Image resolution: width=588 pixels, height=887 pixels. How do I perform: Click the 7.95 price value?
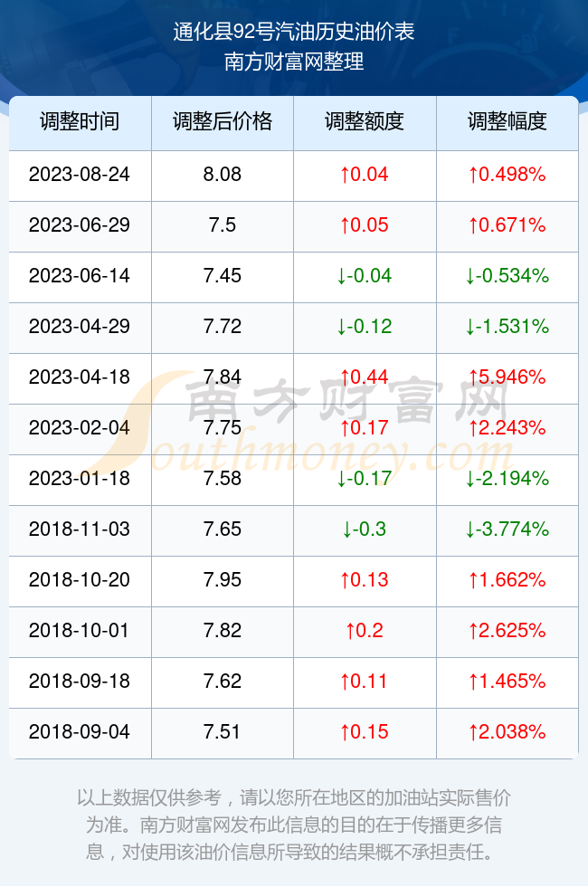pos(223,580)
